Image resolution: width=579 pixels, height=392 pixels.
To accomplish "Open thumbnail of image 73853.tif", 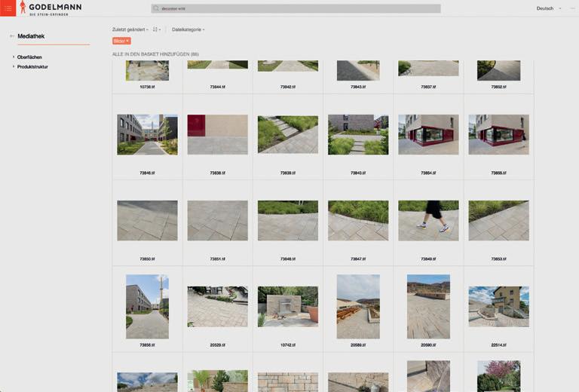I will pos(498,220).
